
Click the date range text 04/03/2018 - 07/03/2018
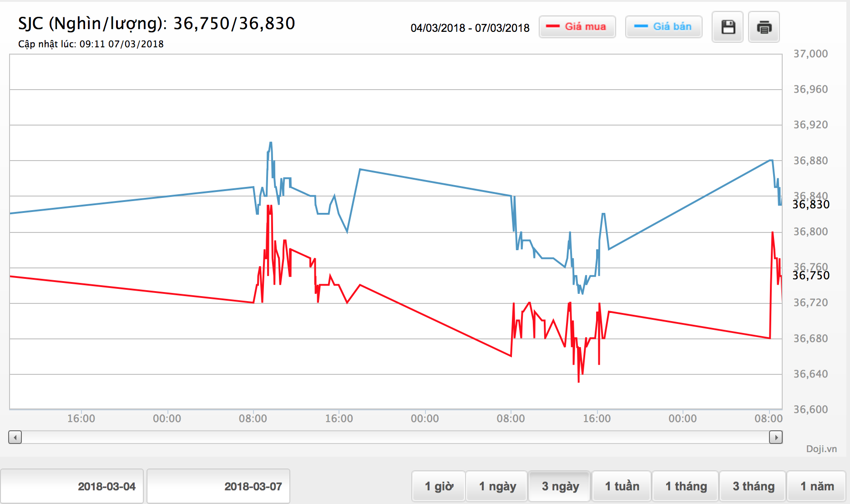click(470, 28)
